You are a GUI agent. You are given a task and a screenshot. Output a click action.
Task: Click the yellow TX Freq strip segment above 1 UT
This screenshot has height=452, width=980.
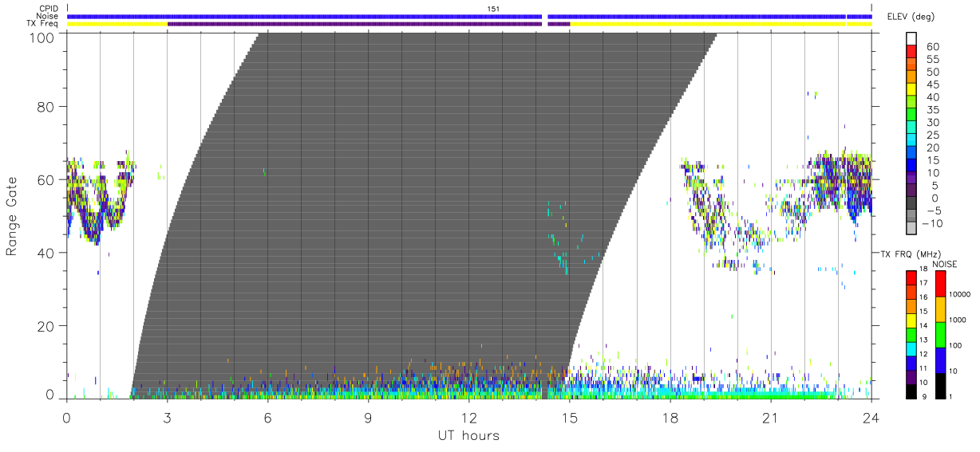117,24
